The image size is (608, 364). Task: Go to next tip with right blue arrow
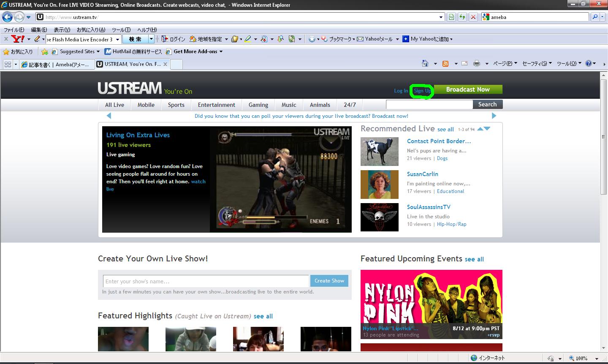[494, 116]
